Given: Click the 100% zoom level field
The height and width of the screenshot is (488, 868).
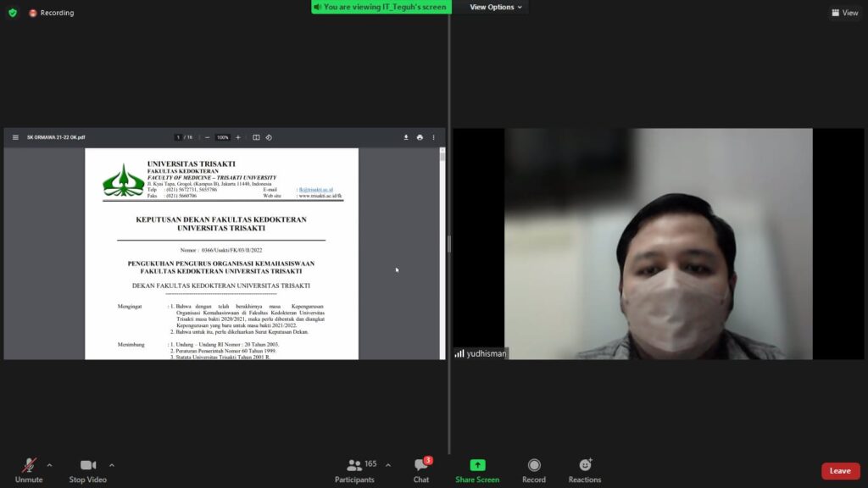Looking at the screenshot, I should [223, 137].
